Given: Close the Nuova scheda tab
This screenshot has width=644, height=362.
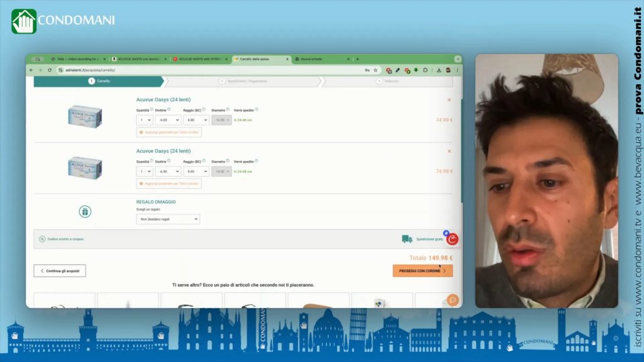Looking at the screenshot, I should point(348,59).
